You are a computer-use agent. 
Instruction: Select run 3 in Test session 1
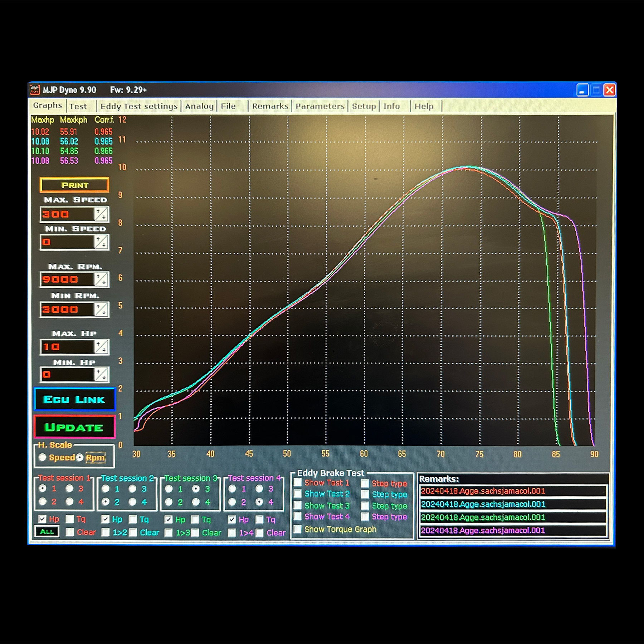click(70, 489)
